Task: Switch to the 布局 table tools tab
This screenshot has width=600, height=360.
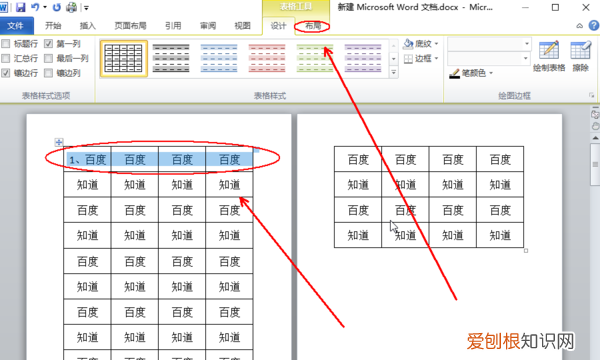Action: [x=312, y=26]
